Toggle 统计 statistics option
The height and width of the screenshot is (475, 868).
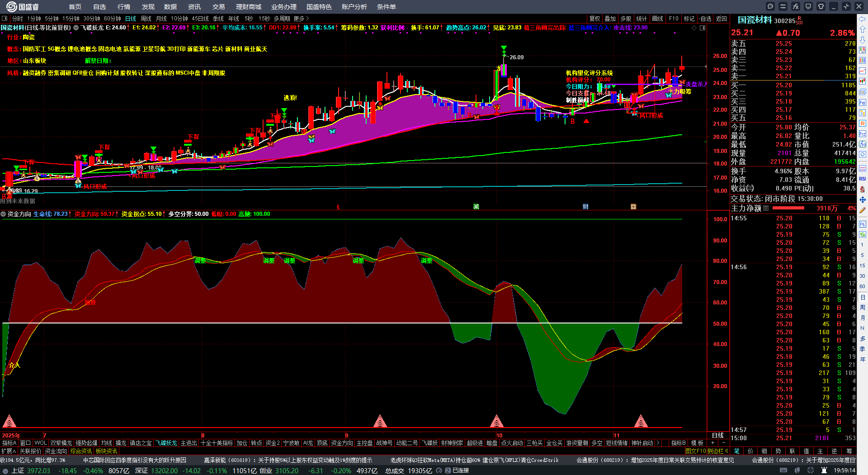[x=642, y=19]
